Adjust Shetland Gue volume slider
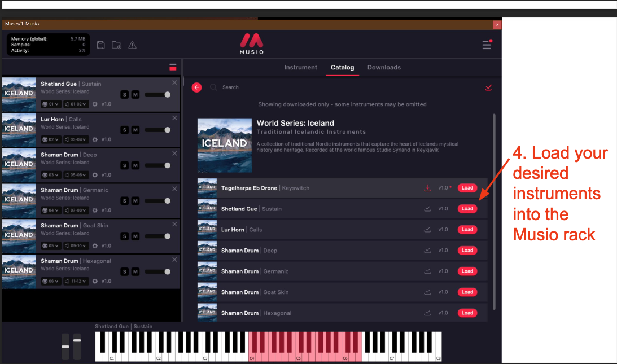Screen dimensions: 617x364 (157, 94)
